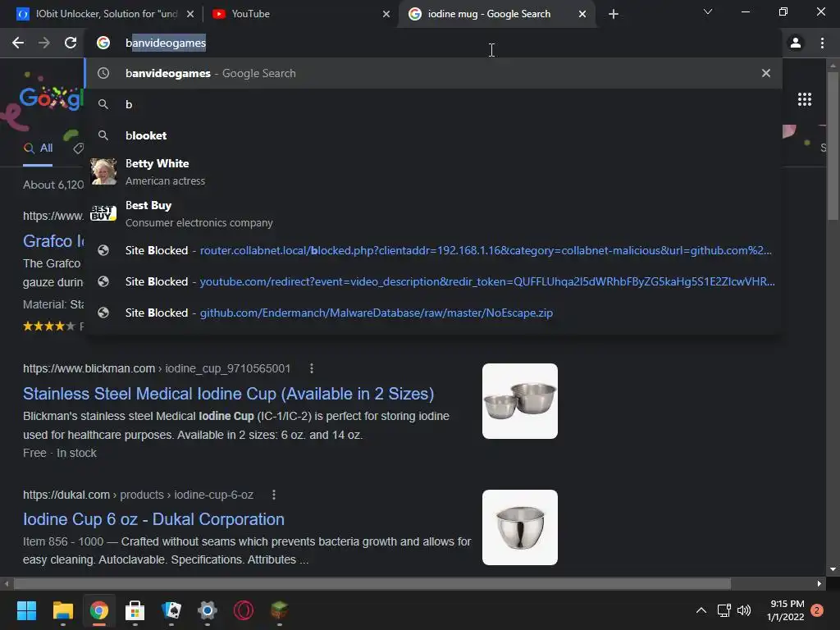Viewport: 840px width, 630px height.
Task: Go back with the browser back arrow
Action: tap(18, 43)
